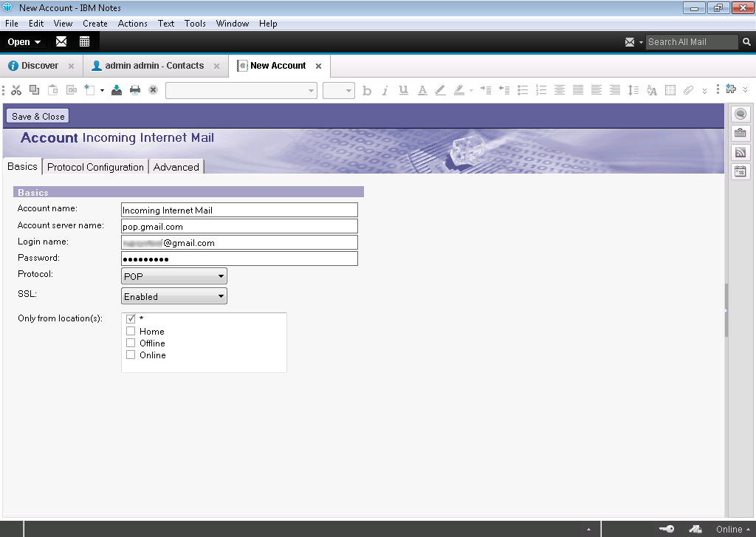Click the Cut scissors icon
Viewport: 756px width, 537px height.
tap(16, 90)
